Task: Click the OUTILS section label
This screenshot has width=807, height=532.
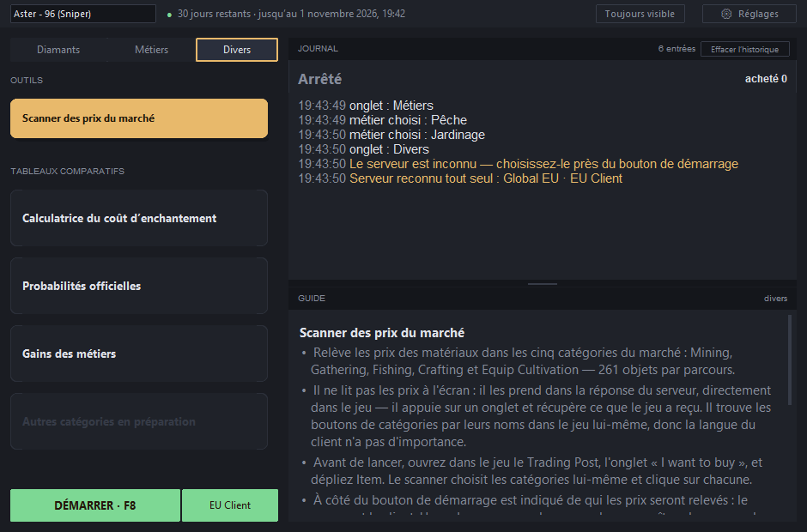Action: pos(27,81)
